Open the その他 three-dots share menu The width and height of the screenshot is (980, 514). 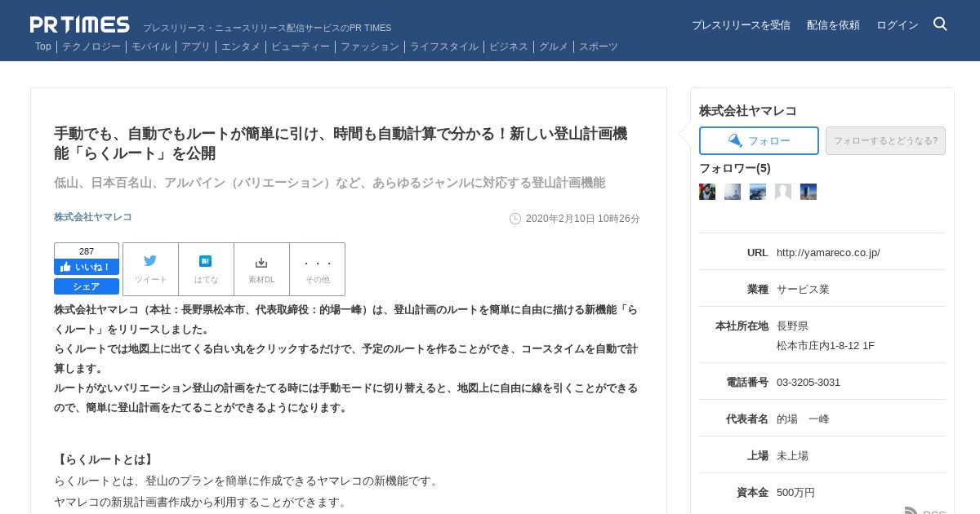point(318,269)
